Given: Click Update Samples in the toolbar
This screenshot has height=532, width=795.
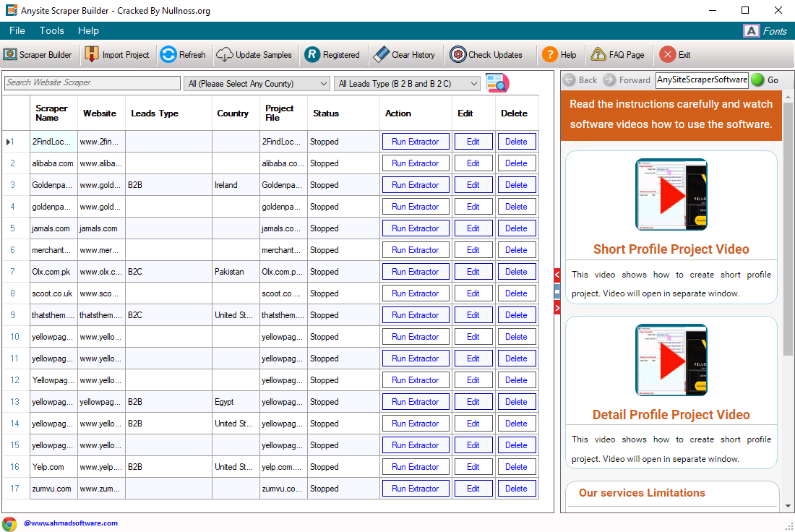Looking at the screenshot, I should (254, 55).
